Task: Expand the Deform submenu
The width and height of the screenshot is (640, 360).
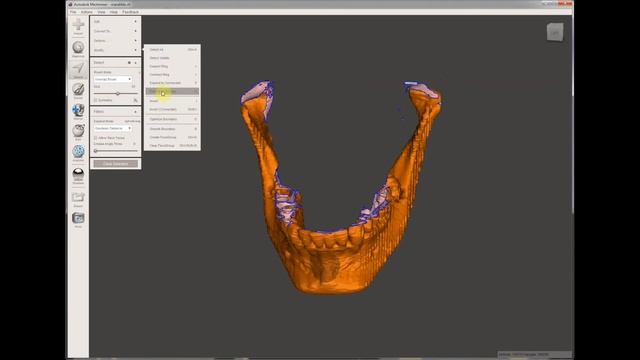Action: pyautogui.click(x=116, y=41)
